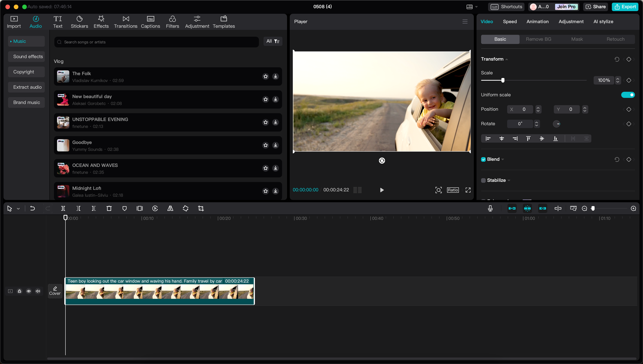Image resolution: width=643 pixels, height=364 pixels.
Task: Open the All filter dropdown in music search
Action: [x=273, y=41]
